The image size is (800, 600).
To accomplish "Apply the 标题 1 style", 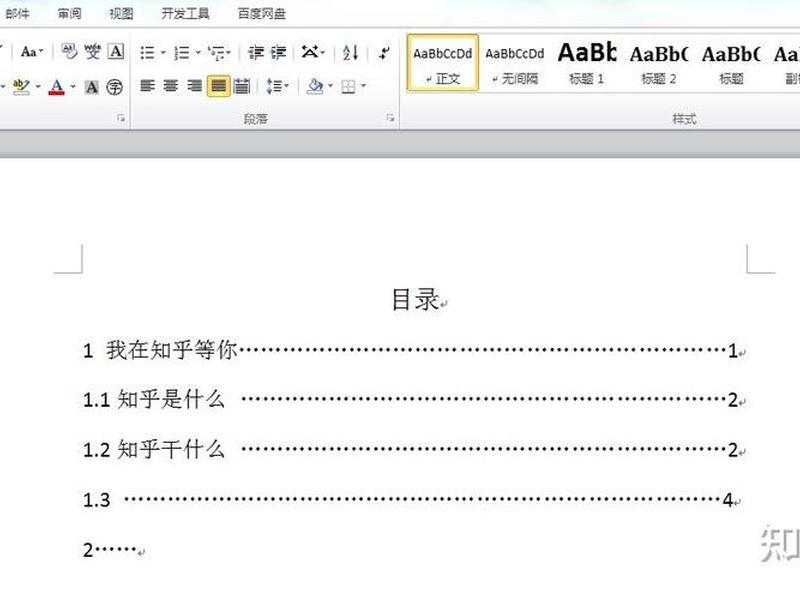I will pos(587,63).
